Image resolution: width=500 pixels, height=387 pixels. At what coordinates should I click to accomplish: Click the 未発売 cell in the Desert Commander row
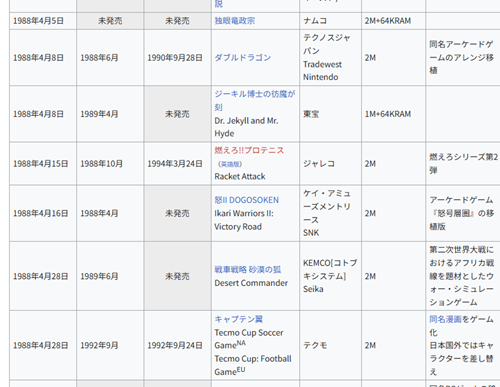point(177,276)
